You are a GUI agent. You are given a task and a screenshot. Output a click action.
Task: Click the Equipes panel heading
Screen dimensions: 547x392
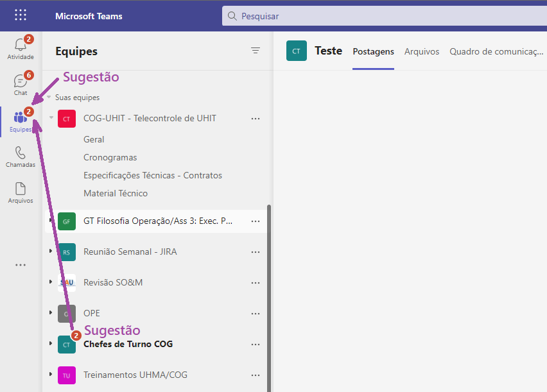coord(76,51)
